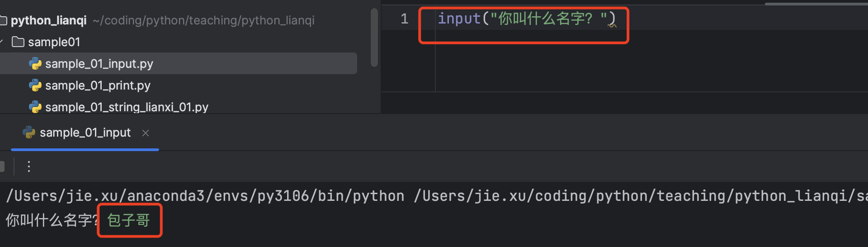Click the python_lianqi project folder icon
The width and height of the screenshot is (868, 247).
tap(4, 20)
